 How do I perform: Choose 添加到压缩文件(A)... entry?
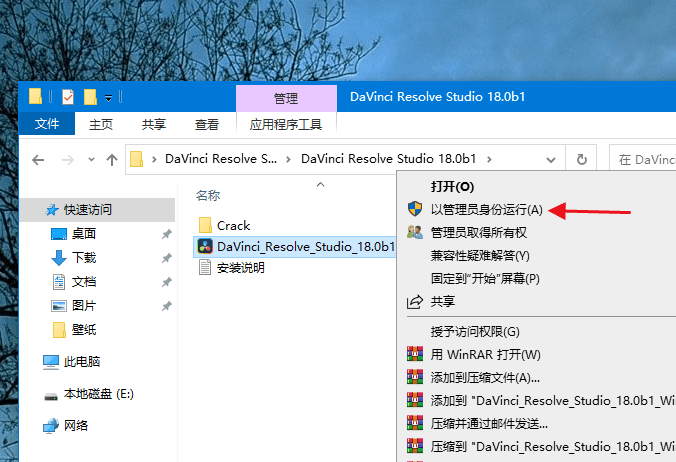485,378
